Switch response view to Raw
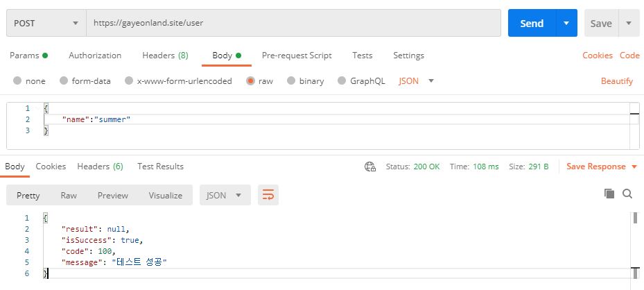 pos(69,195)
